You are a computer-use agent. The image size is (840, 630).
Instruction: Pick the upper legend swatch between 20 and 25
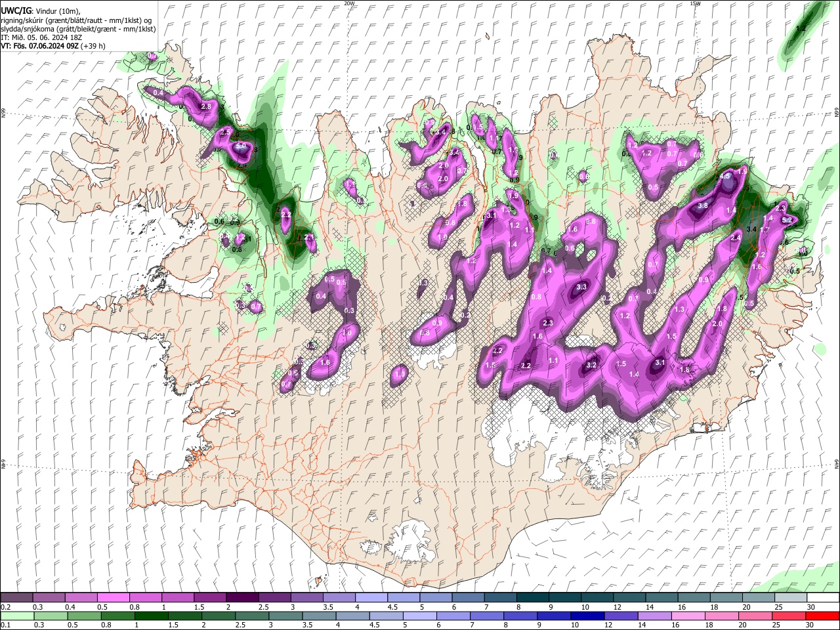[x=758, y=598]
